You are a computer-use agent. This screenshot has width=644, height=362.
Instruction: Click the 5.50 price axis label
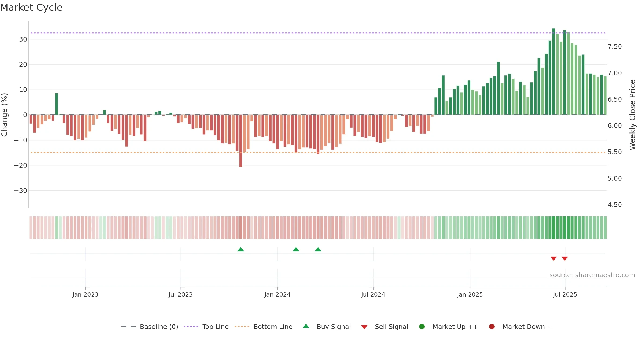click(615, 152)
